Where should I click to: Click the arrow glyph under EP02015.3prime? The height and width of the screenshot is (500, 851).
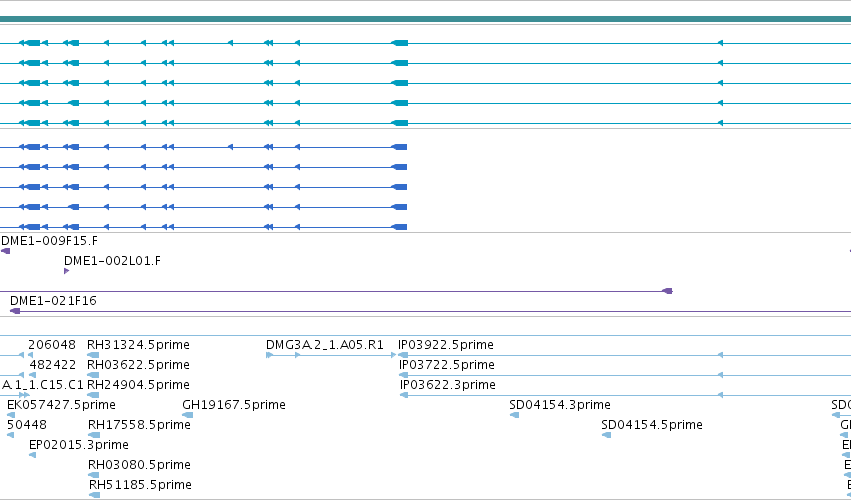click(33, 455)
